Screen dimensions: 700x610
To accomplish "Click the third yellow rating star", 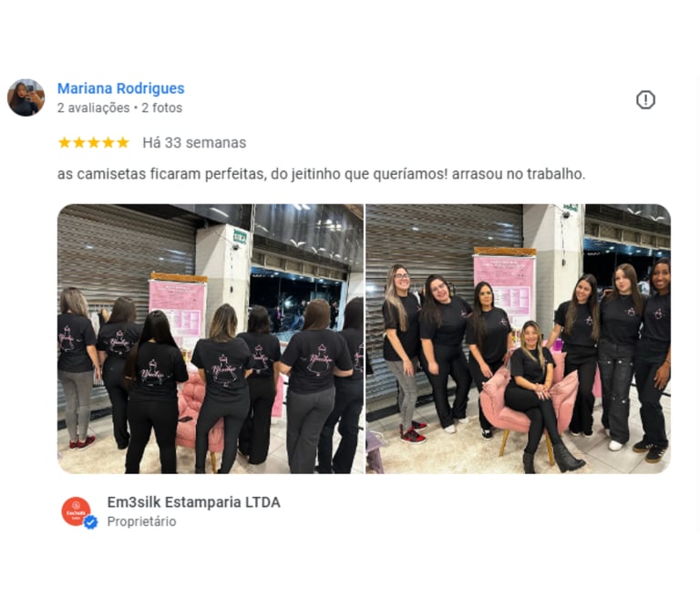I will pyautogui.click(x=93, y=142).
